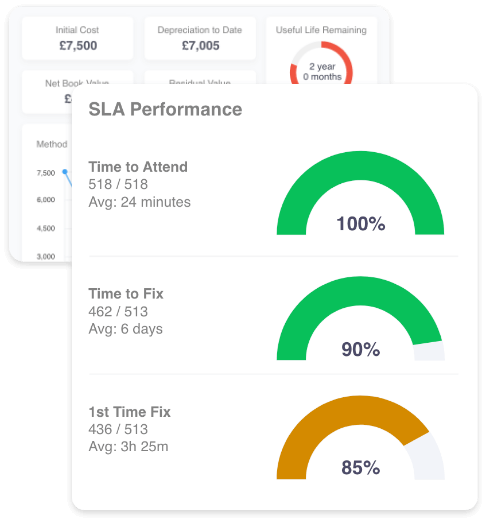Select the 1st Time Fix label
Screen dimensions: 487x522
coord(130,412)
